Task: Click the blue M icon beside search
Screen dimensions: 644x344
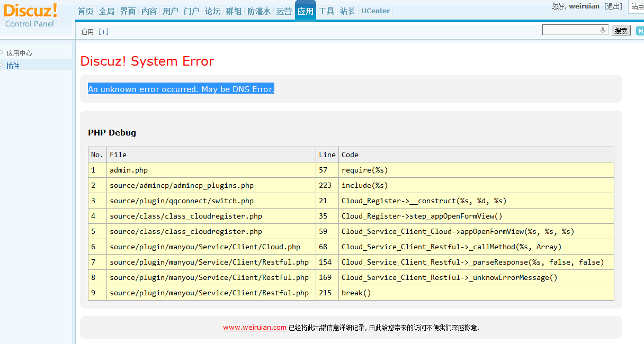Action: [x=640, y=31]
